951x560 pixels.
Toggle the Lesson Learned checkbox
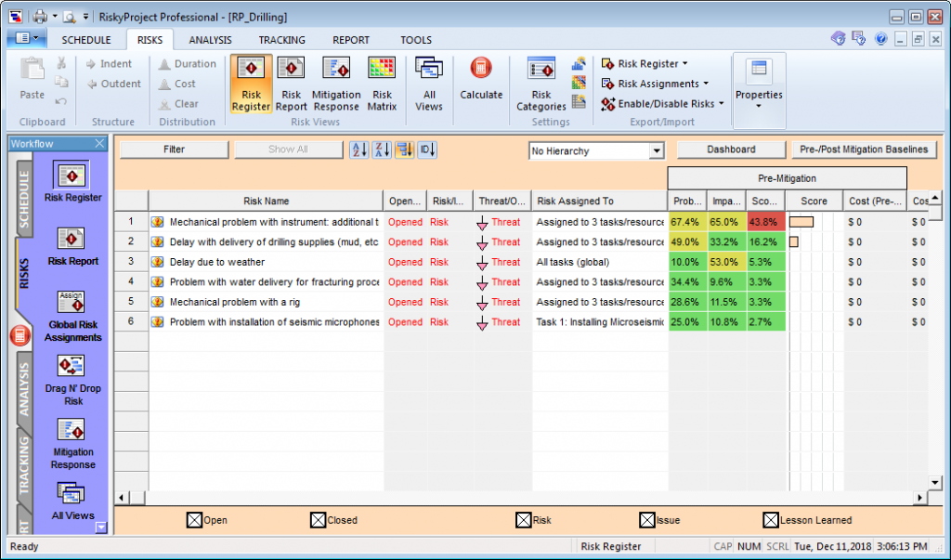(770, 520)
